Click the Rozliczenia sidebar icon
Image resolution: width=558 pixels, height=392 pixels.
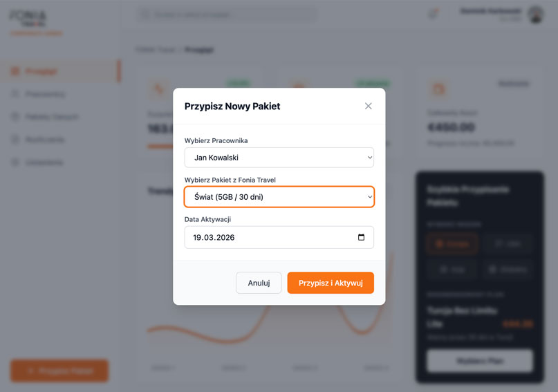click(15, 140)
